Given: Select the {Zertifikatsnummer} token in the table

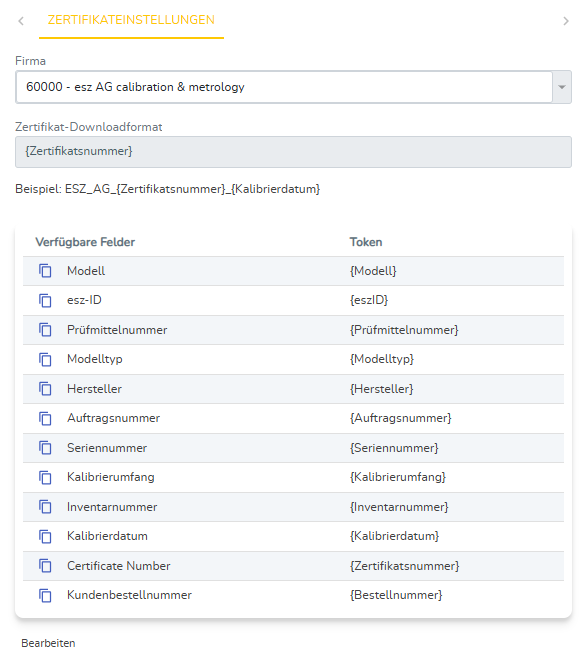Looking at the screenshot, I should pos(404,566).
